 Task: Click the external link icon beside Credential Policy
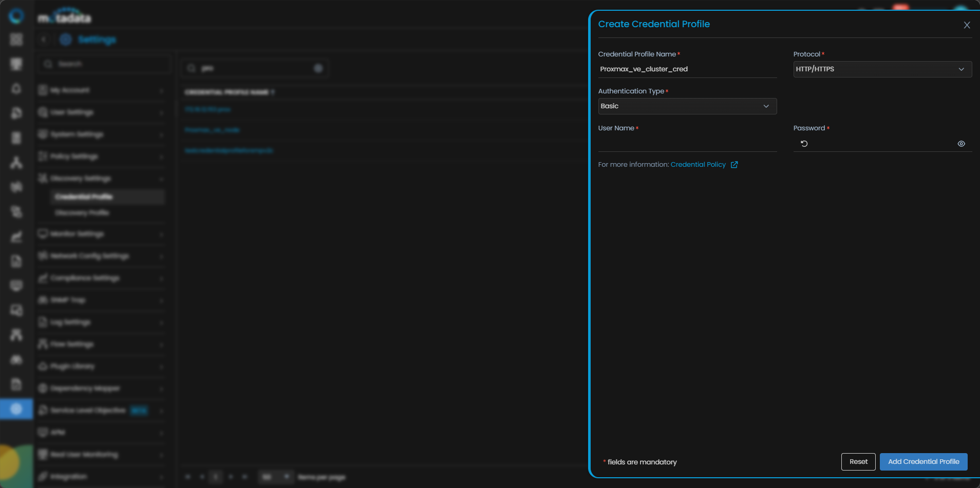click(x=734, y=165)
